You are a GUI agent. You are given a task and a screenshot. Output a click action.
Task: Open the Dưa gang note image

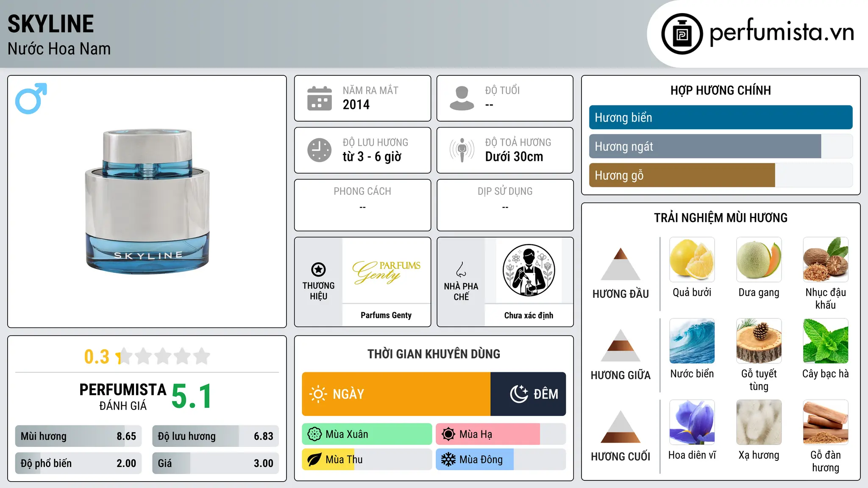(759, 260)
